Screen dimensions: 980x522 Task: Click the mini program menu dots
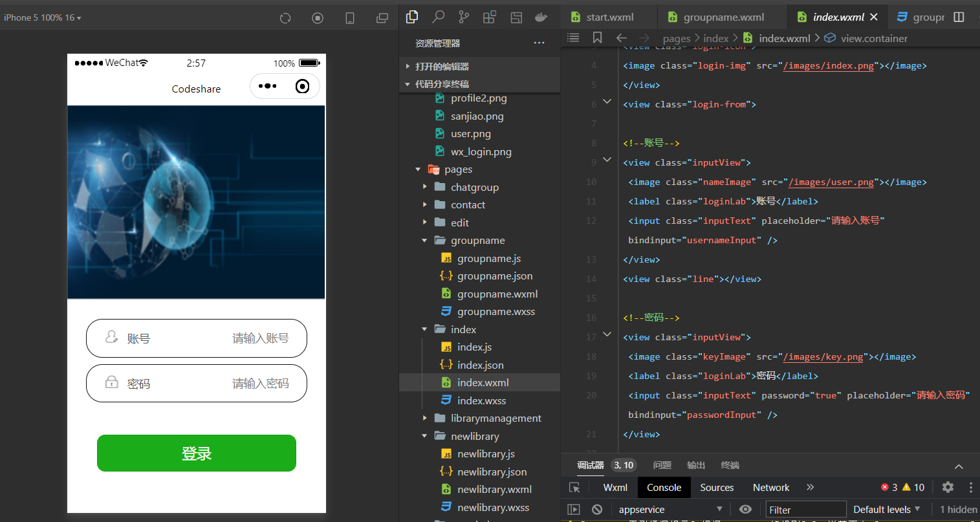click(x=267, y=86)
